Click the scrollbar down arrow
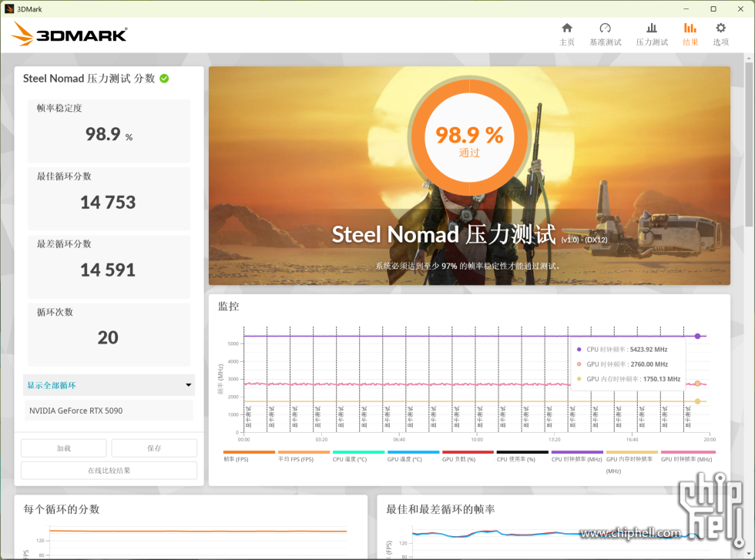755x560 pixels. [x=749, y=553]
